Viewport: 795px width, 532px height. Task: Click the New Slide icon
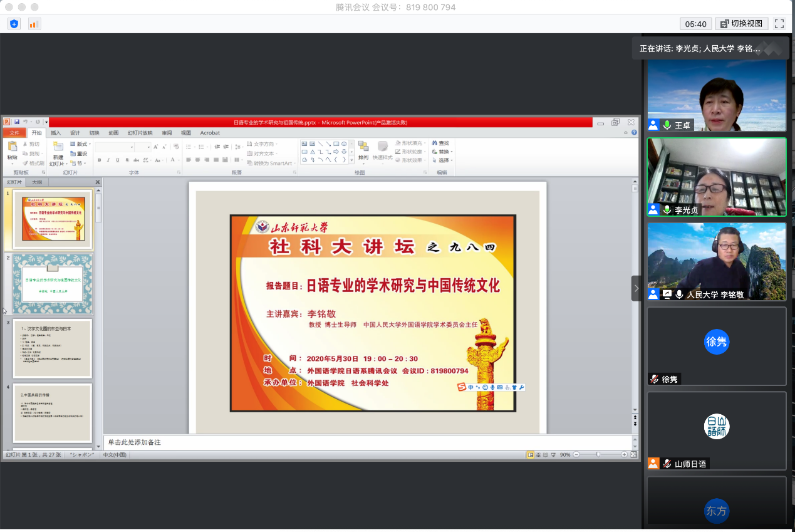point(58,149)
